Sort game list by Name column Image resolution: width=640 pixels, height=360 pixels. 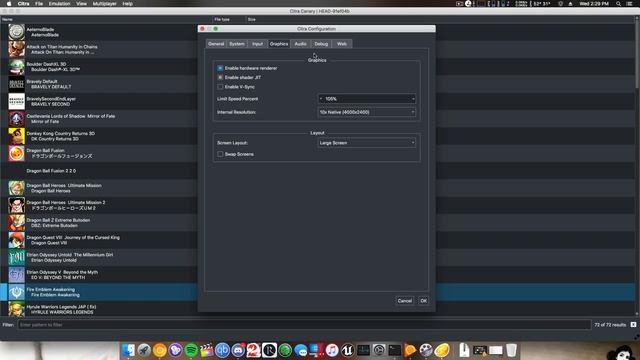[106, 19]
